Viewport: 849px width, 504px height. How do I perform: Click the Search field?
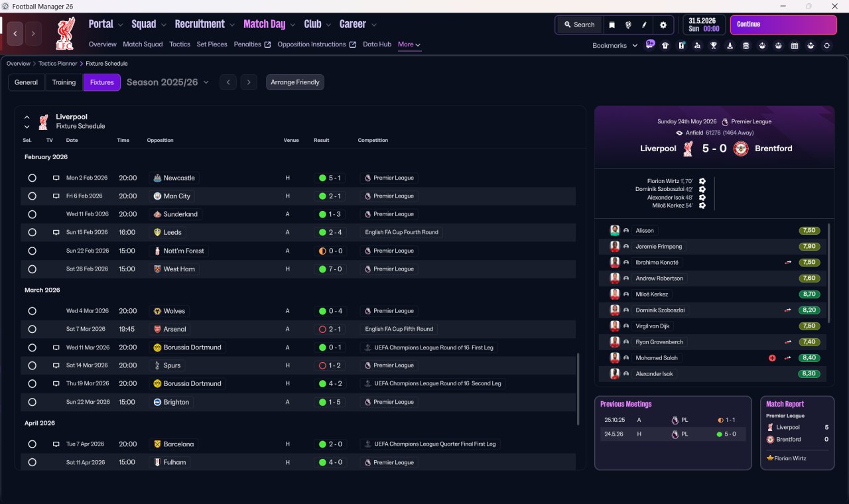(x=579, y=25)
